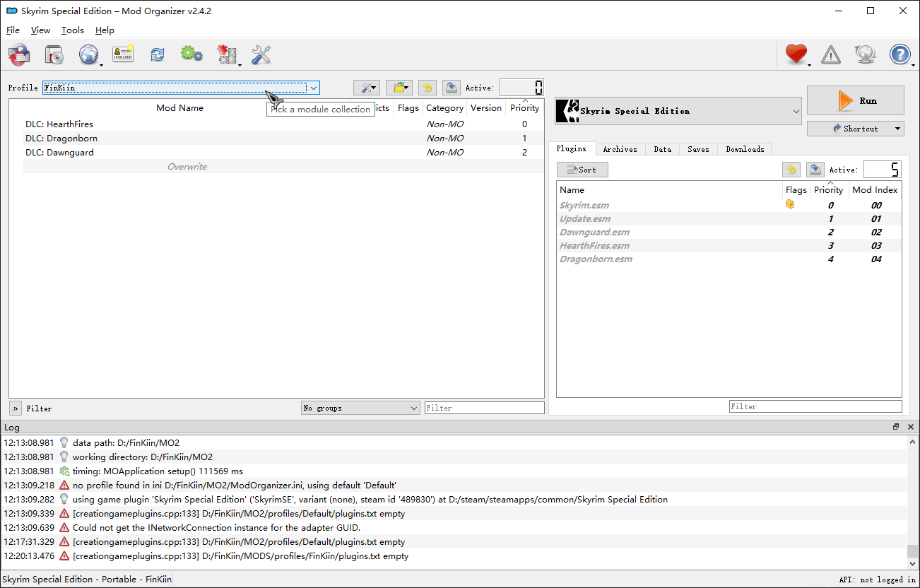The image size is (920, 588).
Task: Click log entry about INetworkConnection instance
Action: pyautogui.click(x=454, y=527)
